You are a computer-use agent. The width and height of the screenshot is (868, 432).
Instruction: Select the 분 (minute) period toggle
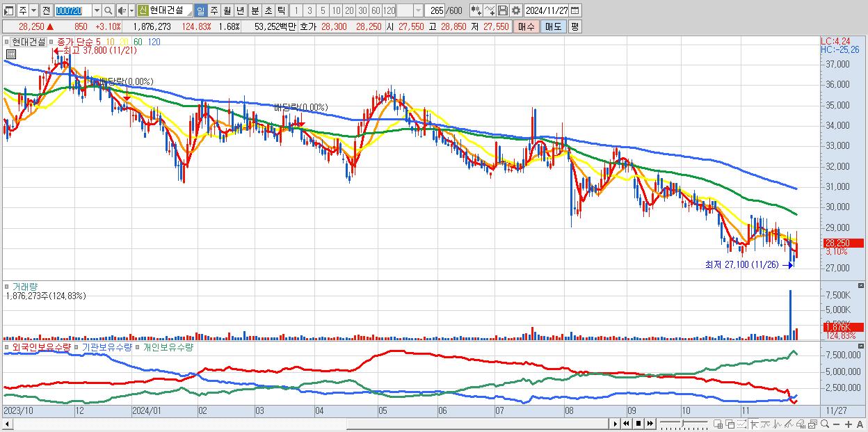(254, 10)
